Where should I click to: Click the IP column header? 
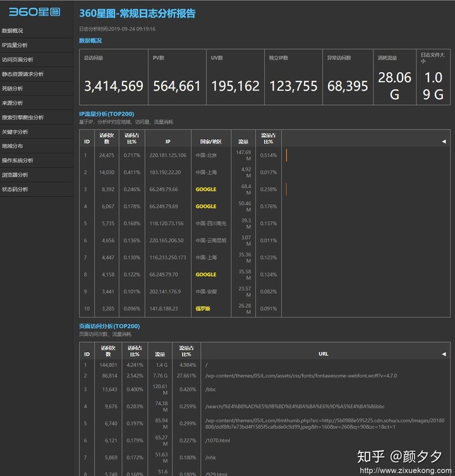[168, 142]
